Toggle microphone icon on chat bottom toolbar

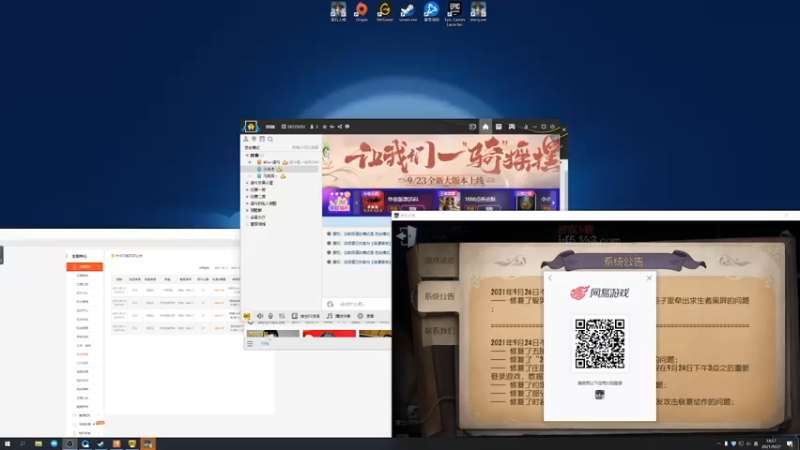(271, 316)
